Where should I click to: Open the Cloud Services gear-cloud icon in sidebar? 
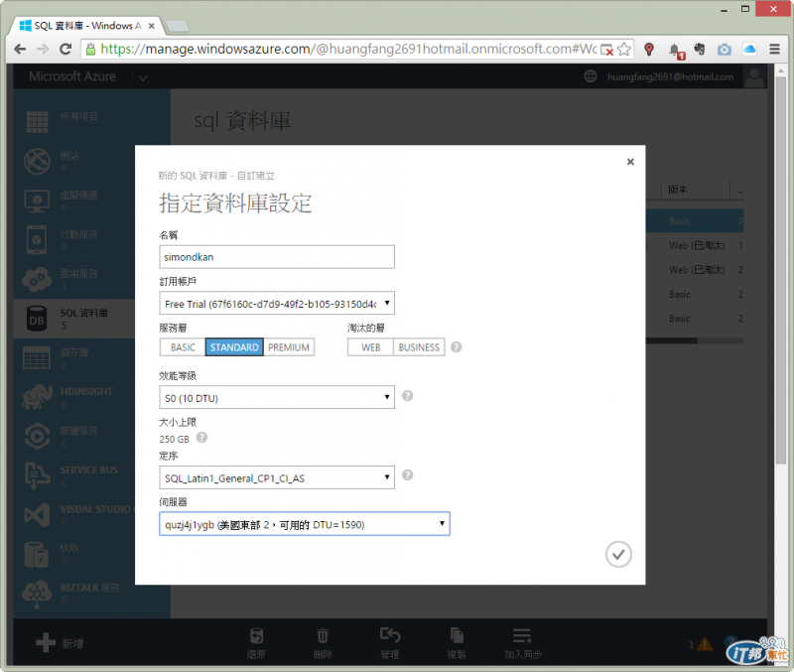(x=37, y=279)
